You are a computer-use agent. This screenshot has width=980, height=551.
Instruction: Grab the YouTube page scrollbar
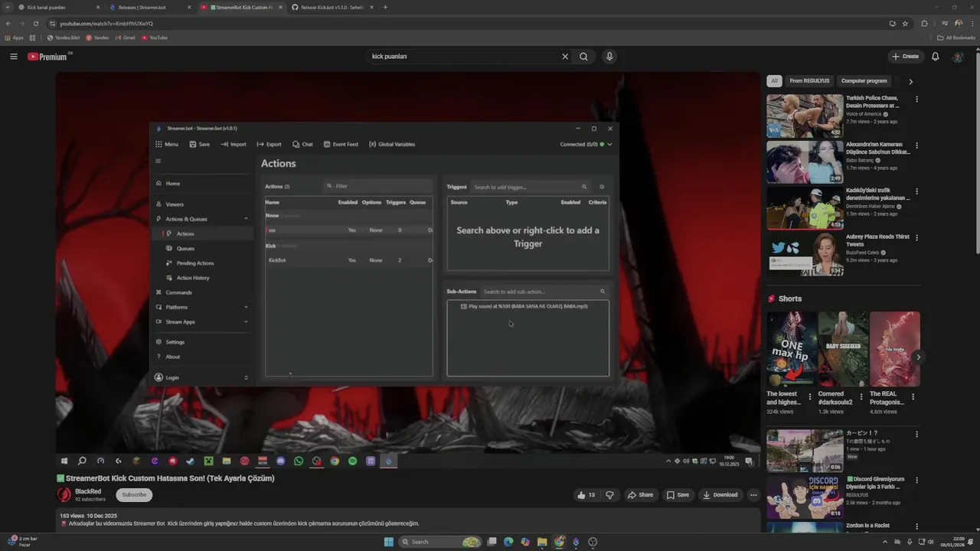976,153
